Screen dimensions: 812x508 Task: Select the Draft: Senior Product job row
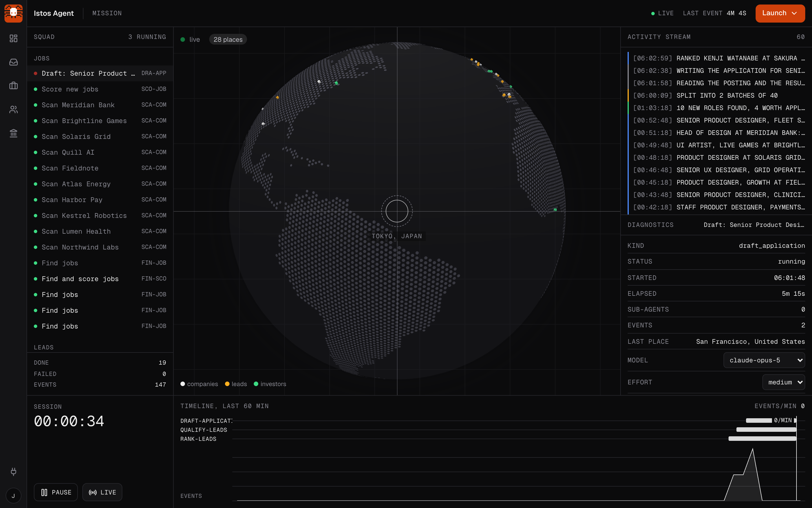click(x=100, y=73)
